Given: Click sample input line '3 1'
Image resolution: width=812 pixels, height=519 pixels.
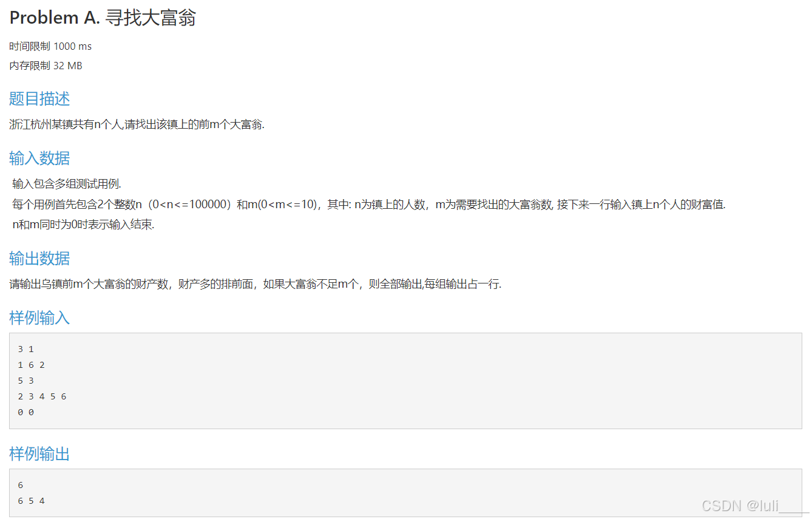Looking at the screenshot, I should 26,349.
